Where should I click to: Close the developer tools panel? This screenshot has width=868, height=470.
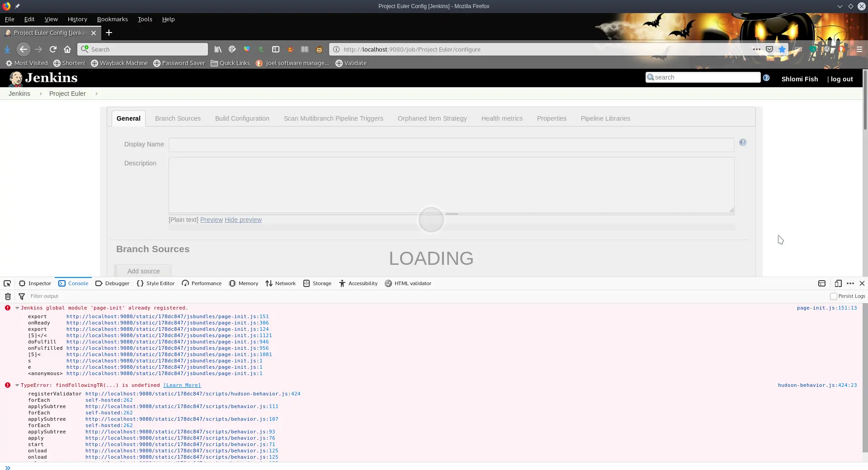[x=862, y=283]
